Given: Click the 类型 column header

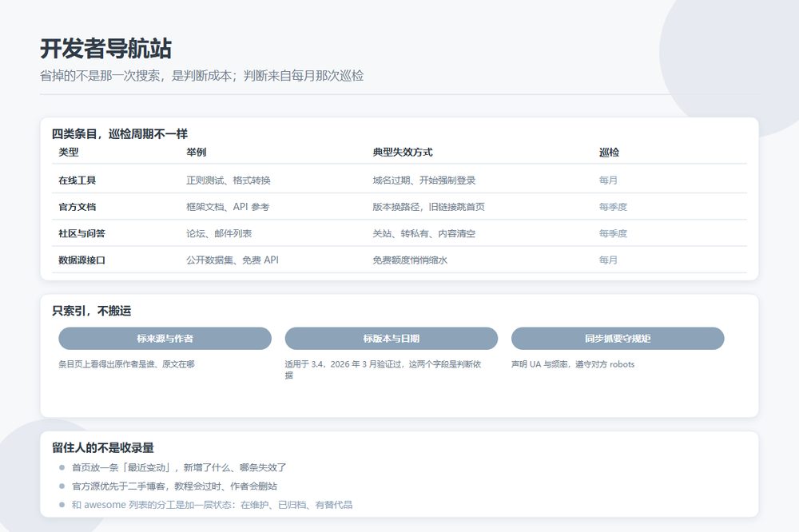Looking at the screenshot, I should (x=68, y=152).
